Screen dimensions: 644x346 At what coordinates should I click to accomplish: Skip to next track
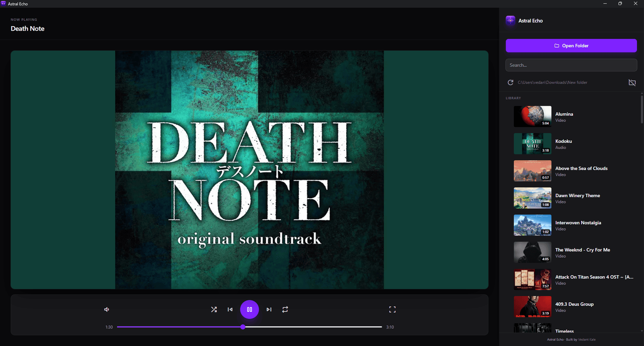click(x=269, y=310)
